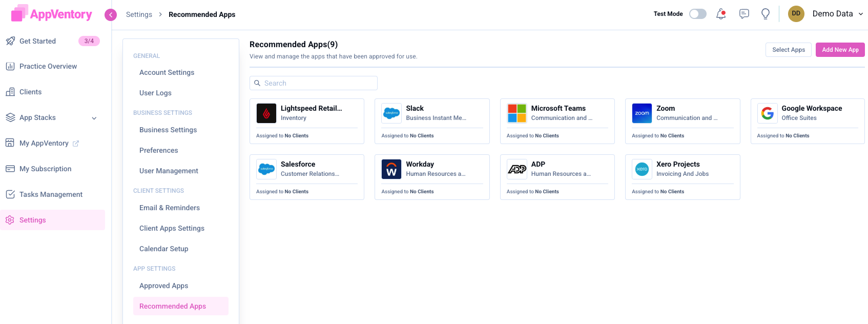Click the AppVentory logo
Viewport: 868px width, 324px height.
click(x=51, y=13)
